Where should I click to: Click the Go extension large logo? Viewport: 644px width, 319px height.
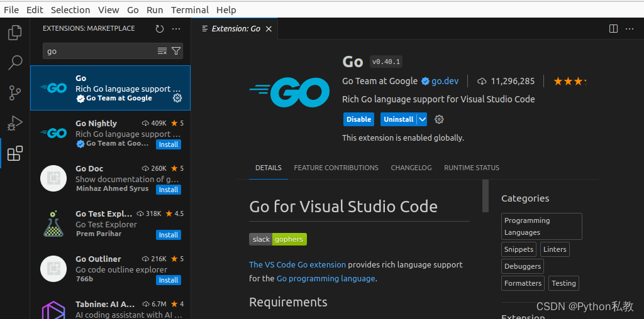click(x=289, y=92)
